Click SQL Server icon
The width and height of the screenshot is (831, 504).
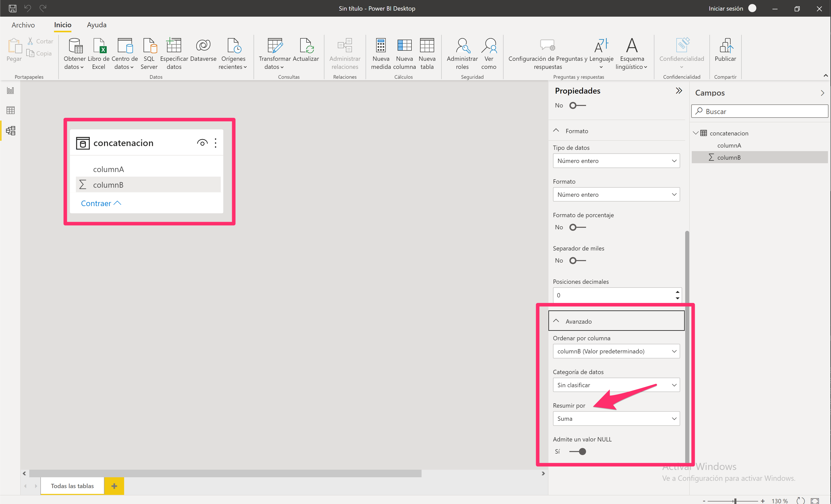tap(149, 54)
